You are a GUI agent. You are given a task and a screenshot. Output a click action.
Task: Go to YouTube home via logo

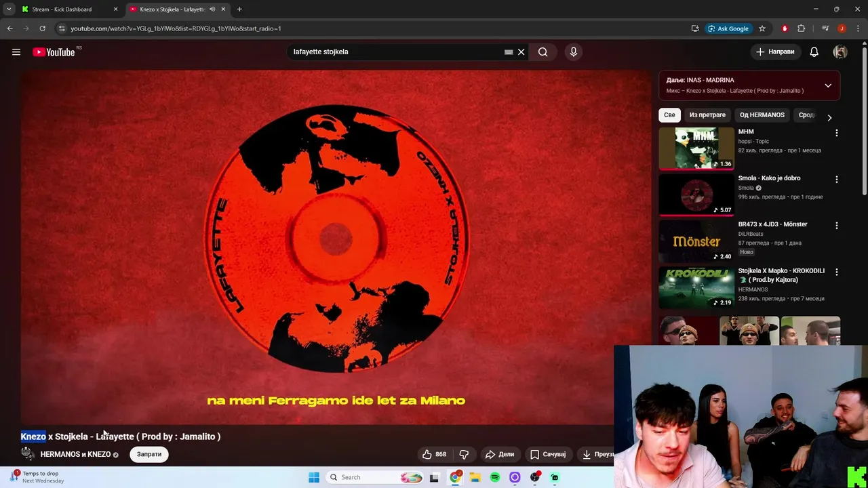[x=54, y=52]
